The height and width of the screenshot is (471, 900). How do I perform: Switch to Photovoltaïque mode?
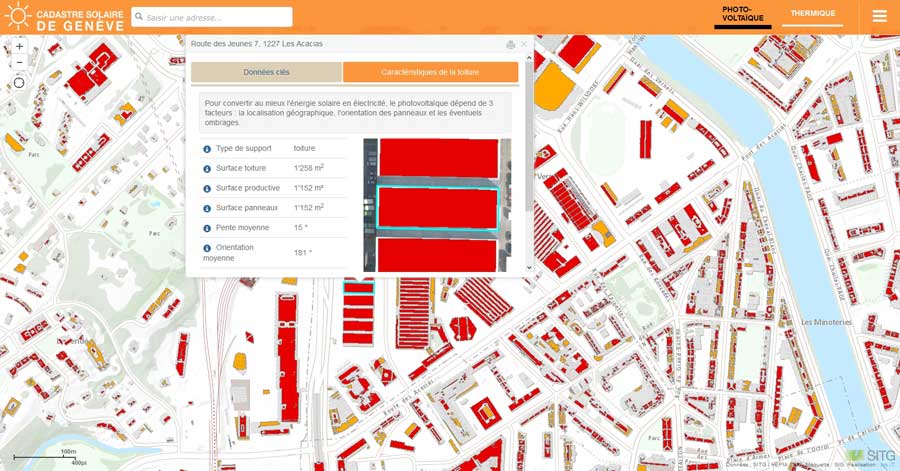pyautogui.click(x=742, y=14)
